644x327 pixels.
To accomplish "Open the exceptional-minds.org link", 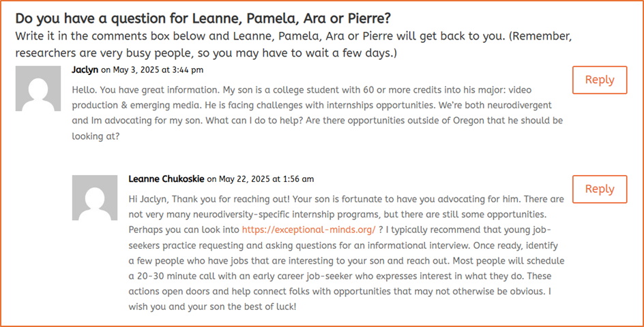I will pyautogui.click(x=308, y=230).
